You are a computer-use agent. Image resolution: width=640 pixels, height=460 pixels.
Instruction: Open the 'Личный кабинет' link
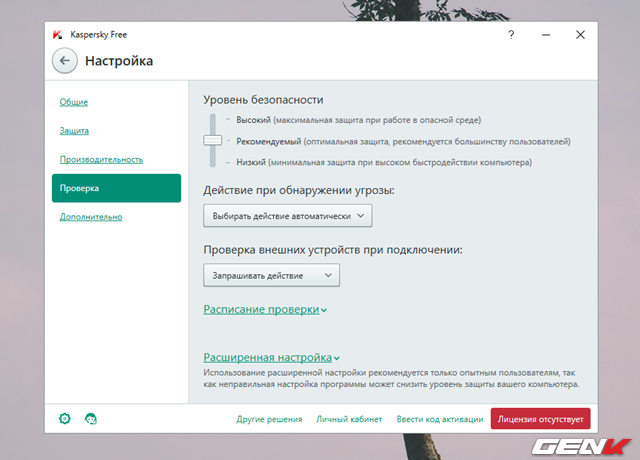pyautogui.click(x=349, y=420)
